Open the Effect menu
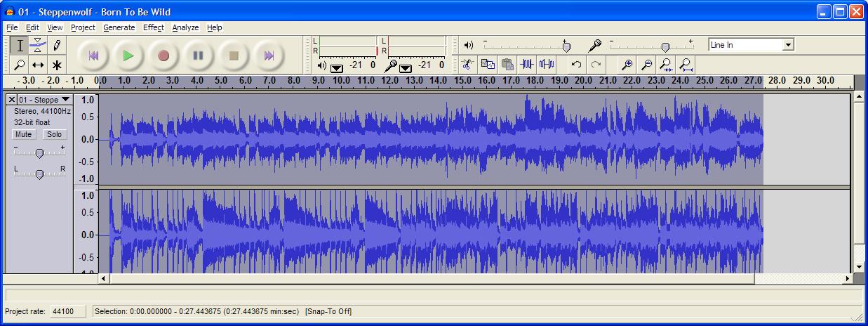The image size is (868, 326). pos(154,27)
